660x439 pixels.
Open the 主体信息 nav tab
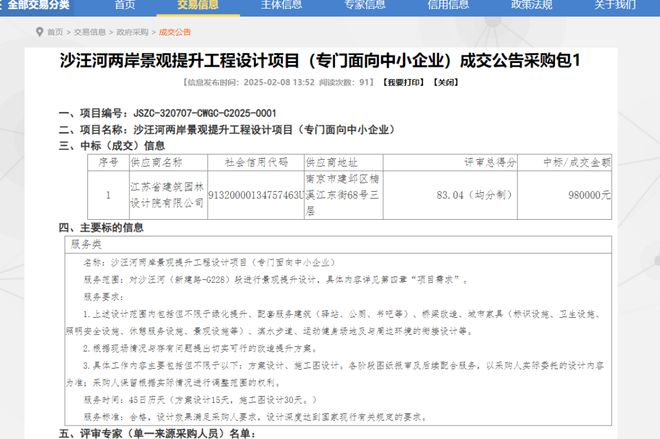click(281, 5)
